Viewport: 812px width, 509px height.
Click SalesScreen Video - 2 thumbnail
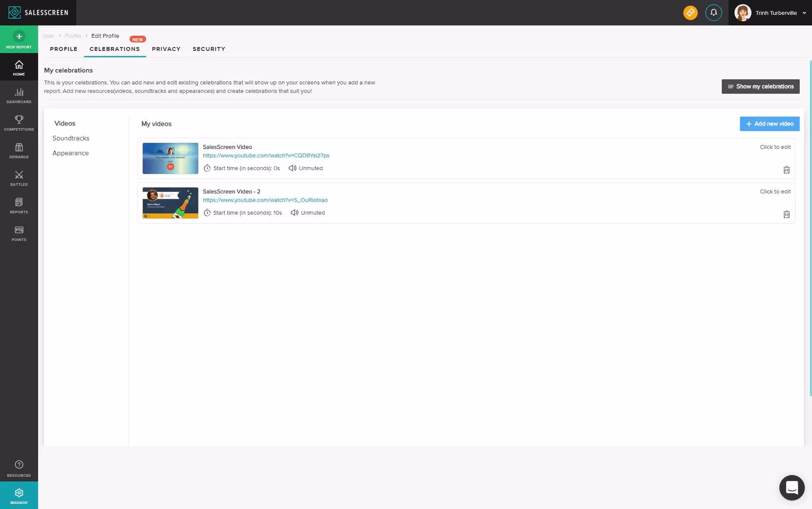coord(170,203)
